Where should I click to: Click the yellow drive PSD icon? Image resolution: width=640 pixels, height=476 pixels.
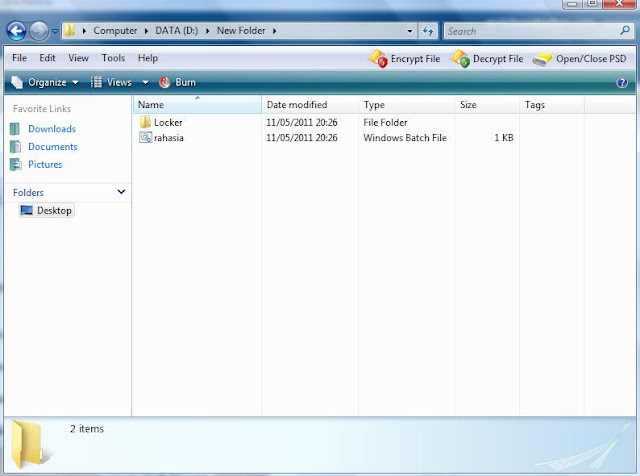(542, 60)
